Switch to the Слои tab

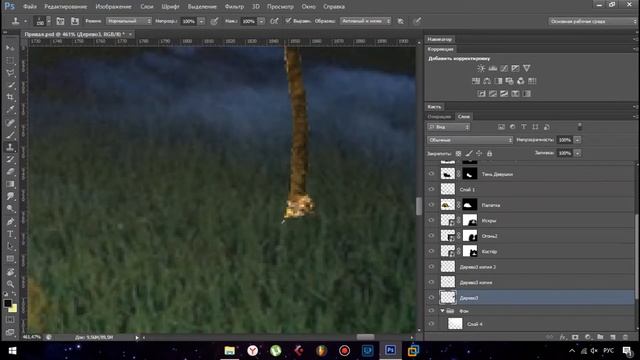tap(464, 116)
